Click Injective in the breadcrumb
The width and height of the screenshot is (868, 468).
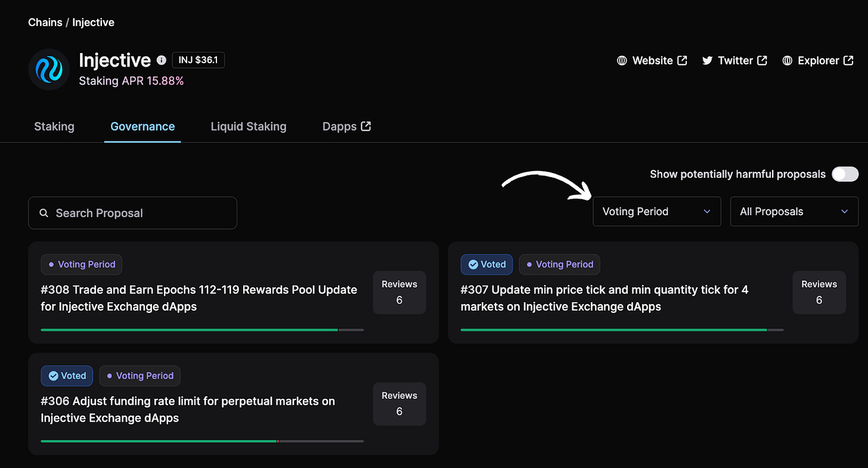(94, 22)
